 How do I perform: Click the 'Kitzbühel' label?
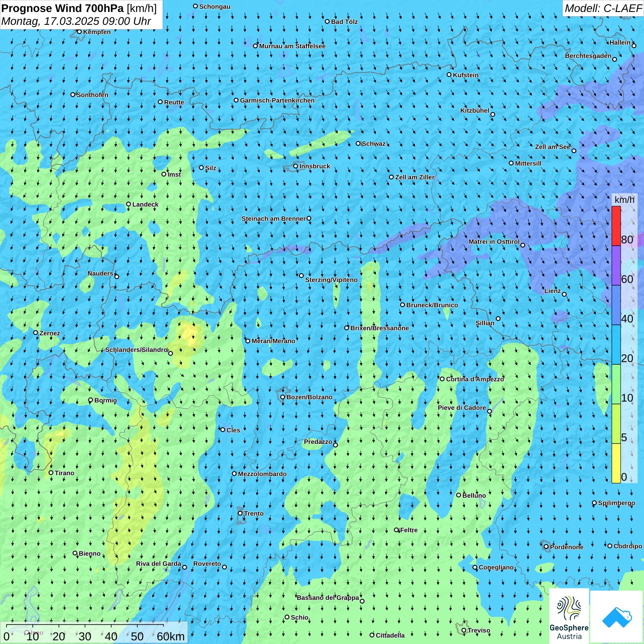click(475, 110)
